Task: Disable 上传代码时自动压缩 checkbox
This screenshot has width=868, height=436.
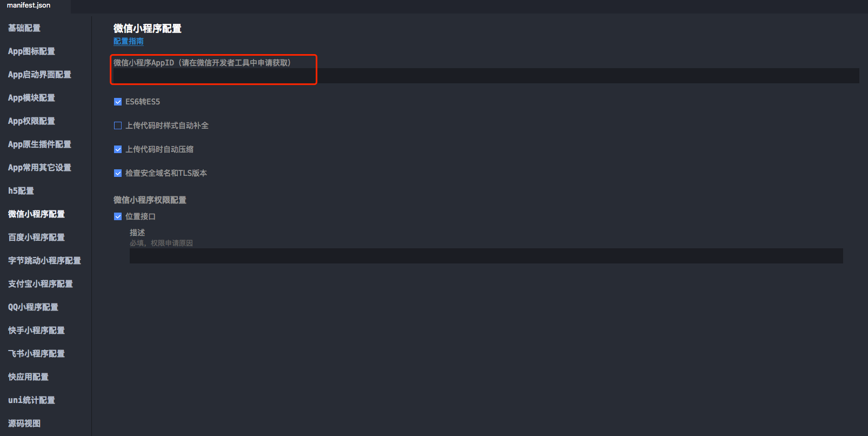Action: coord(118,149)
